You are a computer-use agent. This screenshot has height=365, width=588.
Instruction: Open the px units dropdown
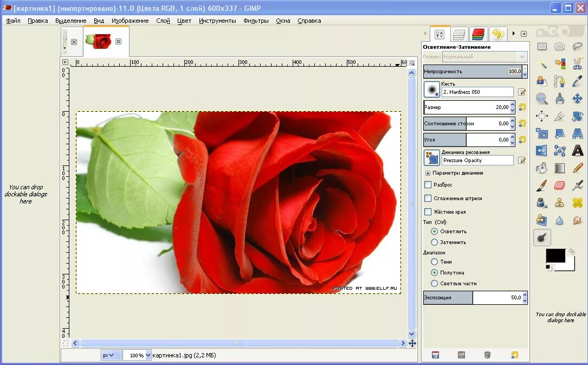pyautogui.click(x=111, y=355)
